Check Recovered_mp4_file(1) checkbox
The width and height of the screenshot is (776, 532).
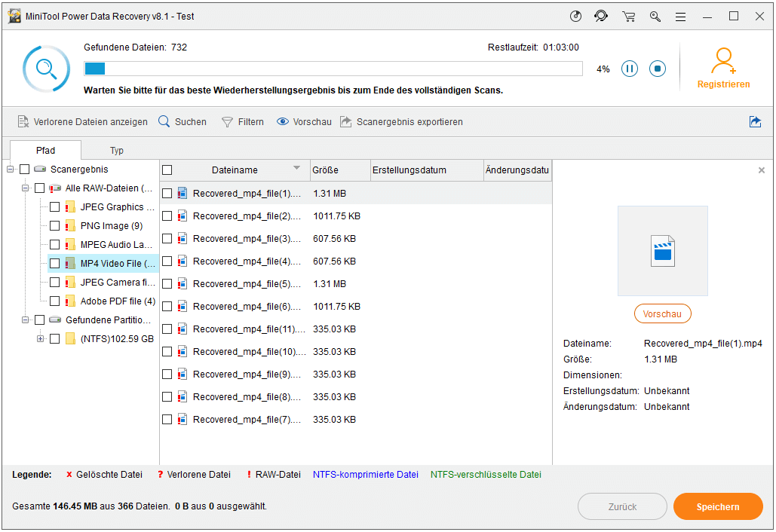[167, 194]
